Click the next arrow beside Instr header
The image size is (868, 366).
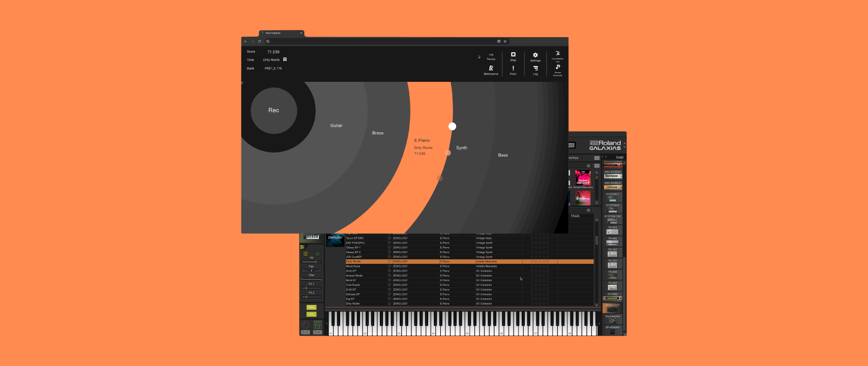pos(606,157)
